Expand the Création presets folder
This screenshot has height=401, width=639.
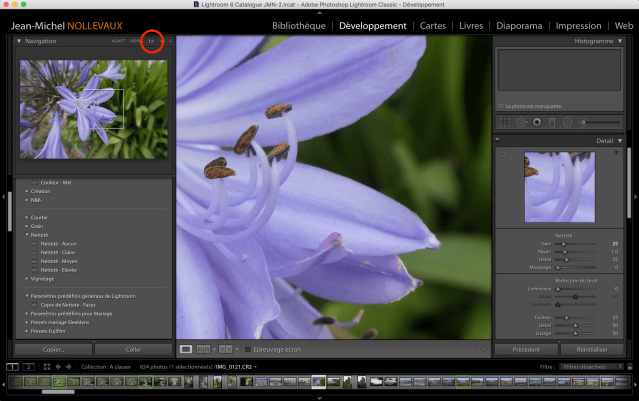pyautogui.click(x=27, y=191)
